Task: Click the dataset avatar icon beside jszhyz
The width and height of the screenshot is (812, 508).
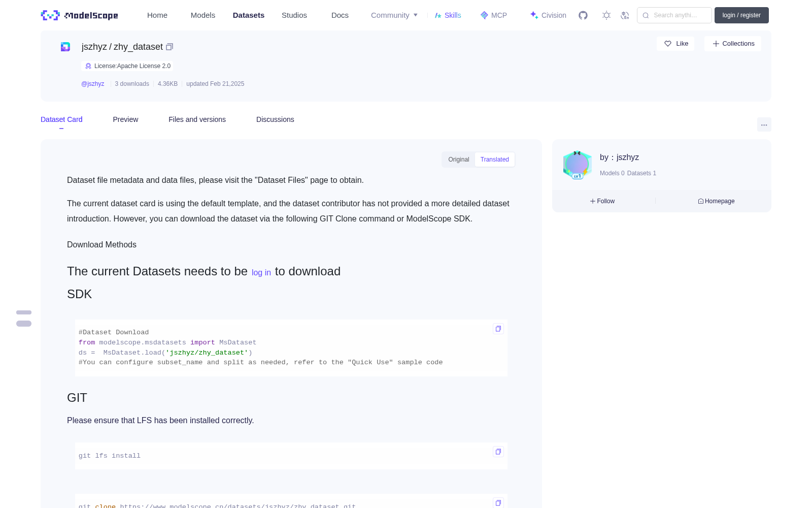Action: click(65, 47)
